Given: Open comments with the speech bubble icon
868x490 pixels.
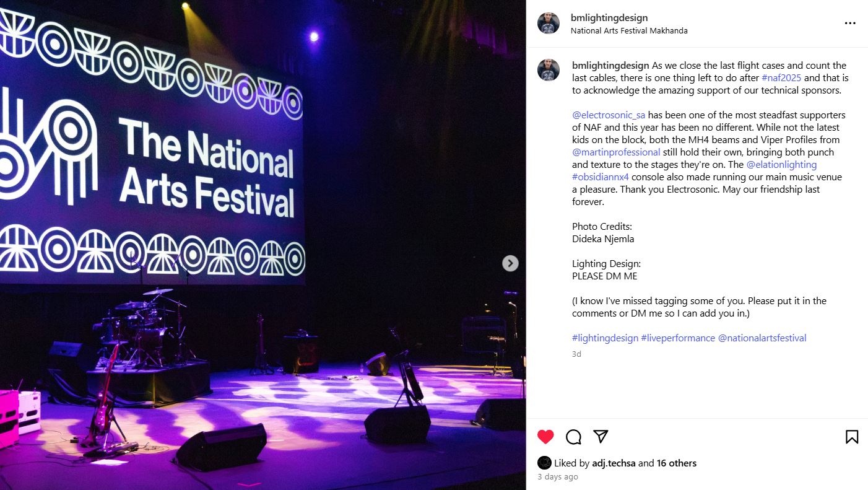Looking at the screenshot, I should tap(573, 437).
